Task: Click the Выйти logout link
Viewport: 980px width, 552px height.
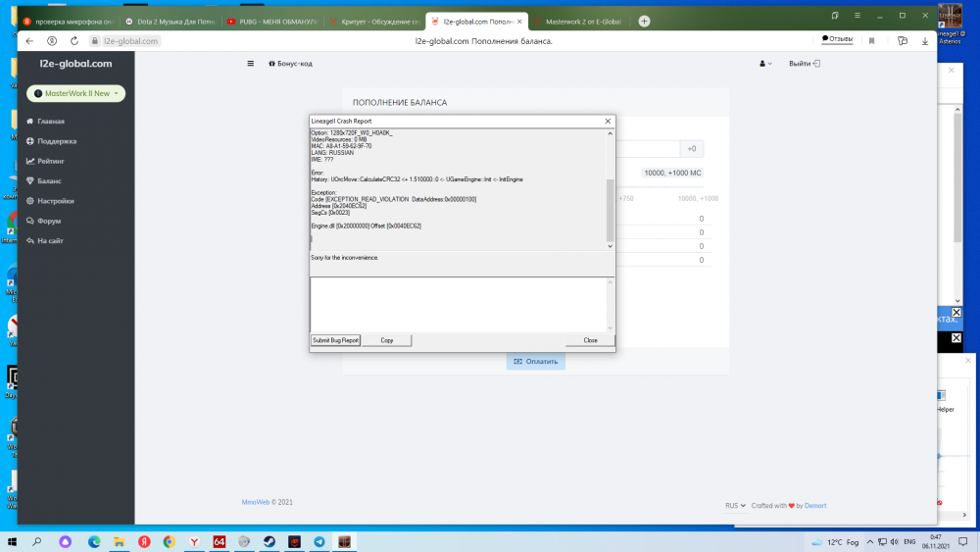Action: 804,63
